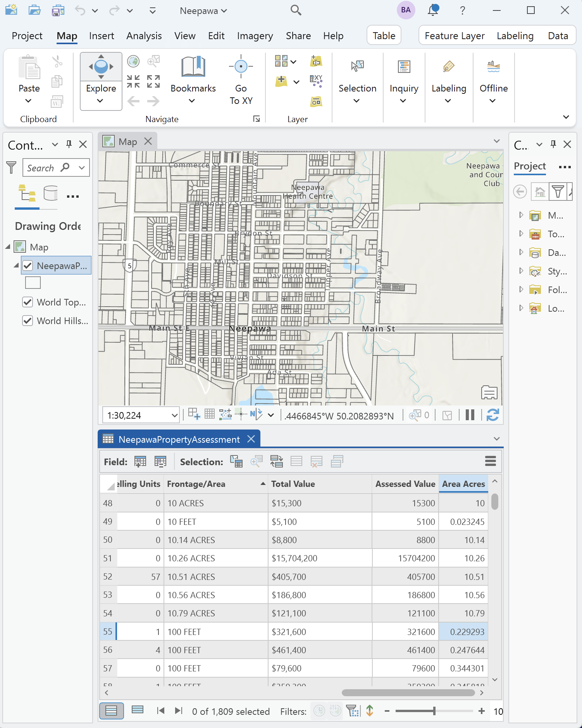Open the Feature Layer contextual tab

(x=455, y=36)
